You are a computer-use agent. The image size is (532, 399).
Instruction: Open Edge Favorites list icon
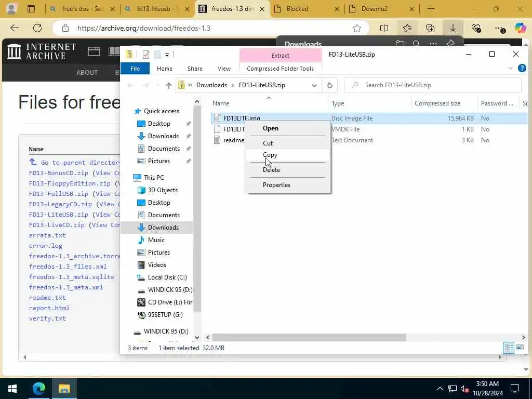(x=407, y=28)
